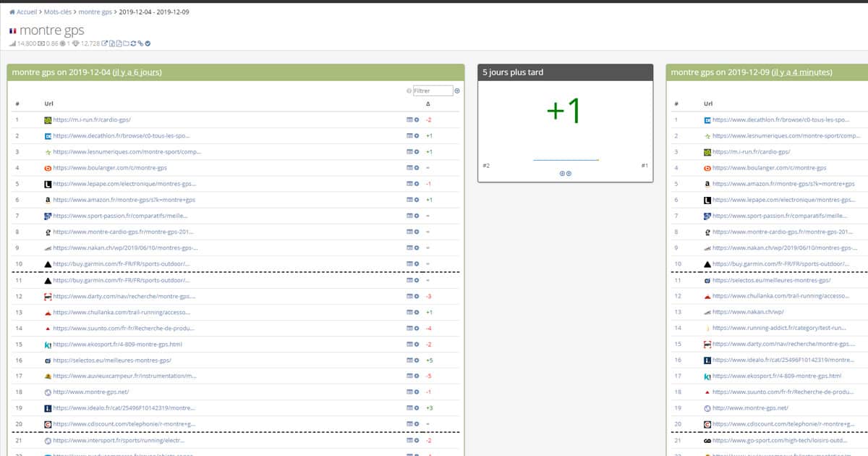868x456 pixels.
Task: Expand plus-circle in the left chullanka.com row
Action: (417, 312)
